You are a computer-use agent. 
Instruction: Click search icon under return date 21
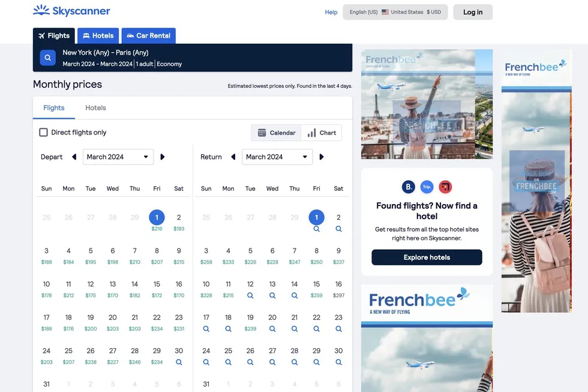(x=295, y=329)
